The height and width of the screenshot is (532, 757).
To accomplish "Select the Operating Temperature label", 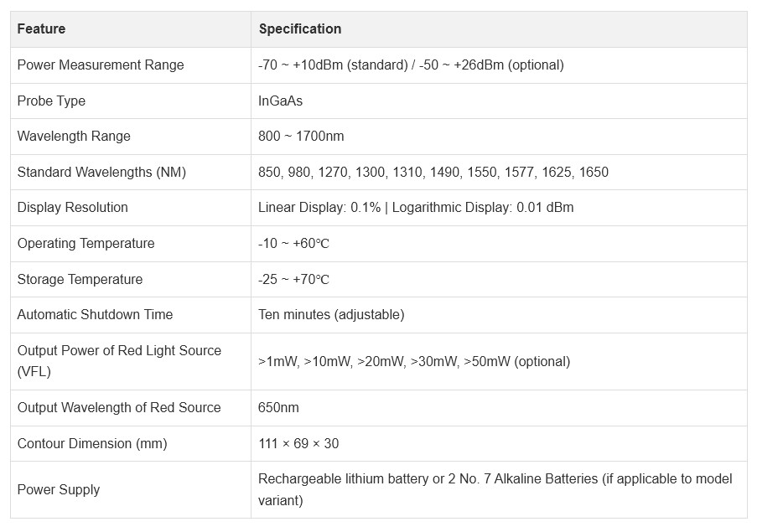I will tap(86, 244).
